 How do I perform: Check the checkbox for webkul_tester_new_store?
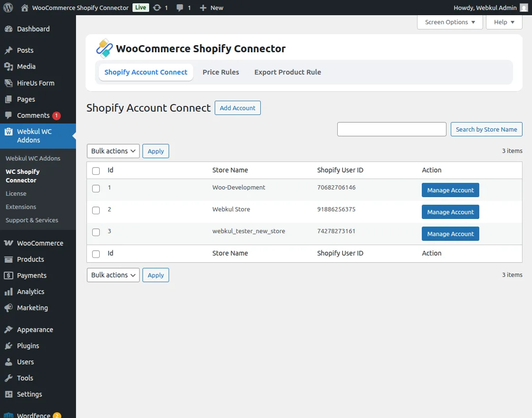(x=95, y=232)
